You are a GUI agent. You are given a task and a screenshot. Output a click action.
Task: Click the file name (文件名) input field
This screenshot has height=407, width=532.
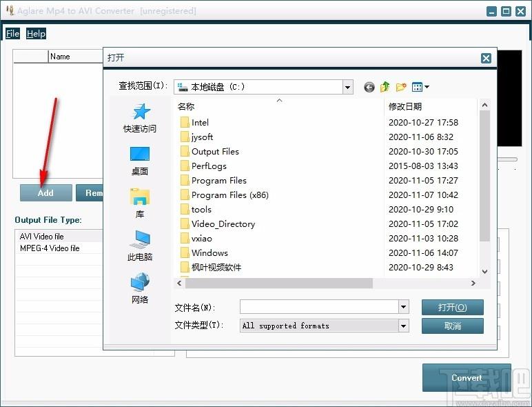[x=319, y=307]
